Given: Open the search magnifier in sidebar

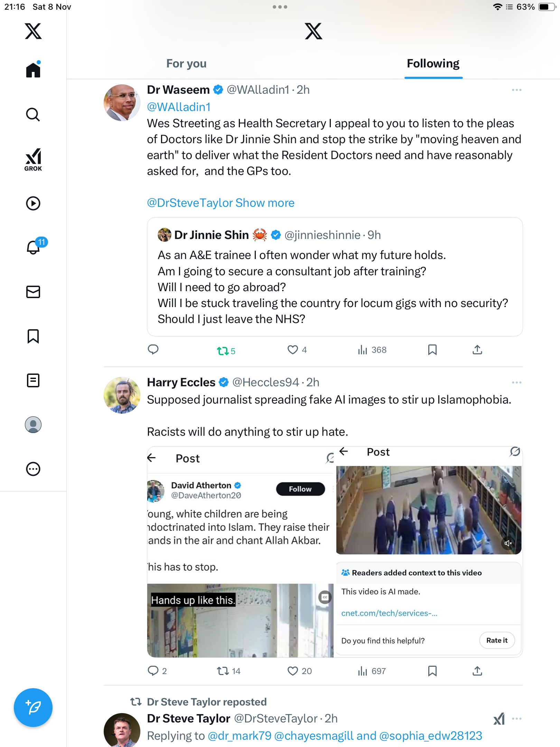Looking at the screenshot, I should [33, 114].
